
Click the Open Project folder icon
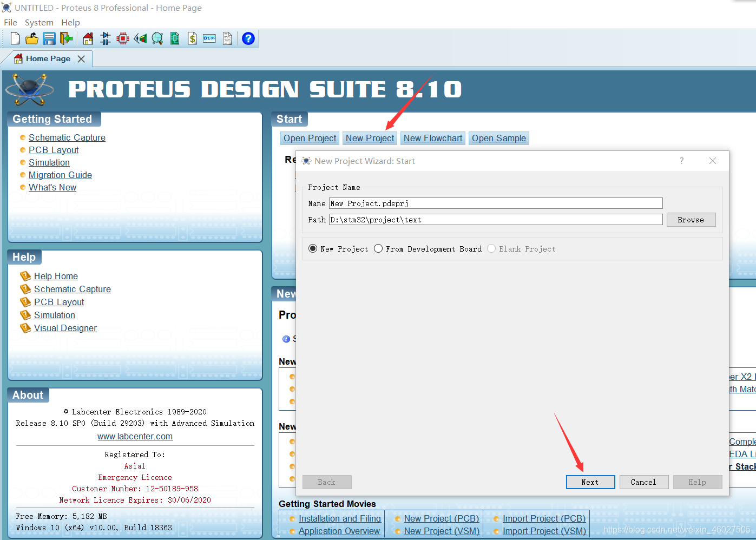(x=32, y=38)
